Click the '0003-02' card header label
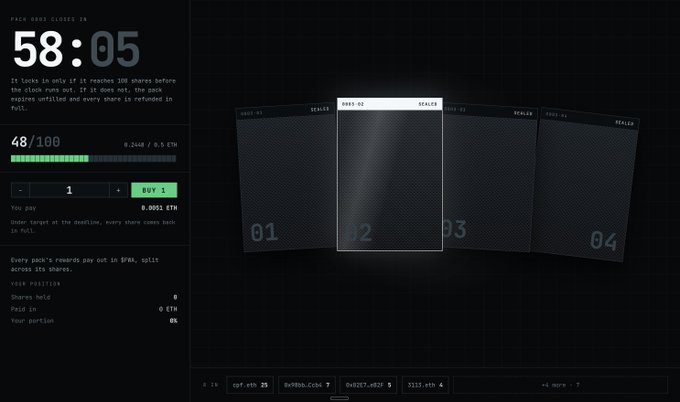This screenshot has height=402, width=680. point(353,104)
